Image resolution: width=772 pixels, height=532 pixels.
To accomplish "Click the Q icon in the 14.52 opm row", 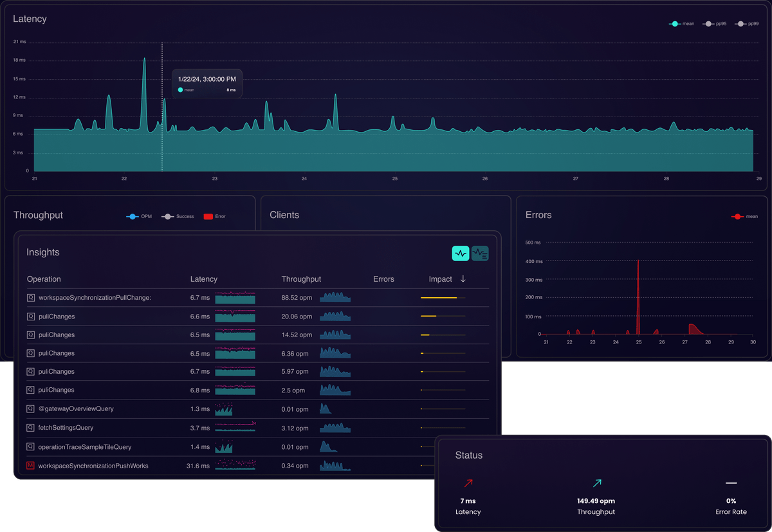I will pos(30,335).
